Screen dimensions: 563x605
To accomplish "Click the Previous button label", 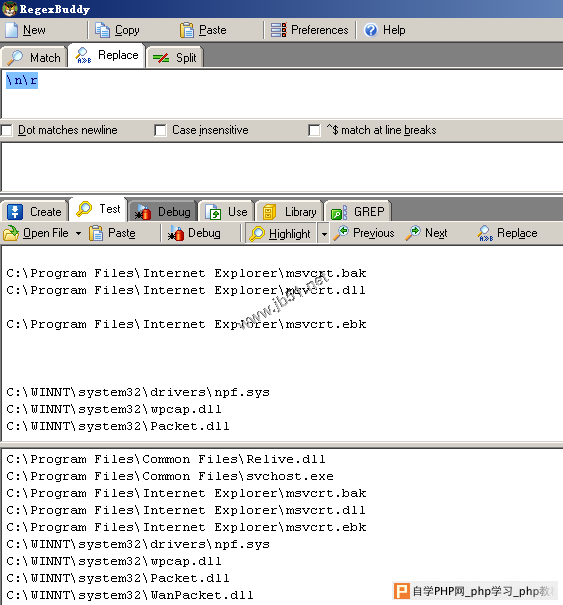I will click(374, 233).
